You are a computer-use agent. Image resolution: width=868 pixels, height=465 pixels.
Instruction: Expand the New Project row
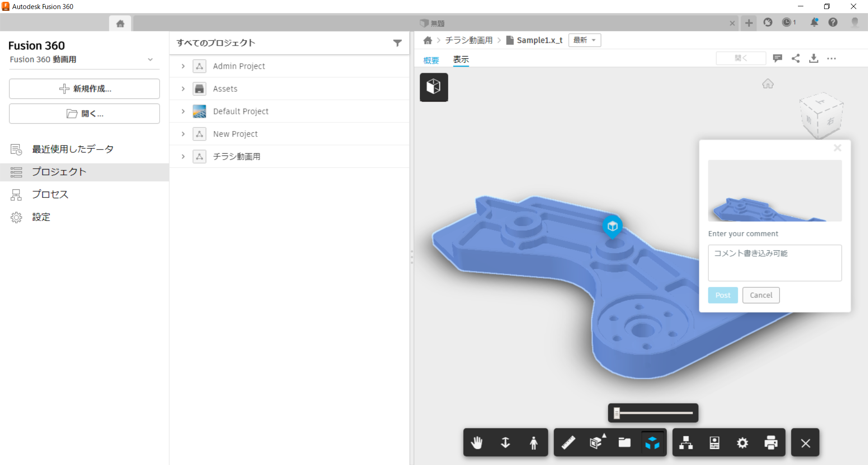coord(183,134)
